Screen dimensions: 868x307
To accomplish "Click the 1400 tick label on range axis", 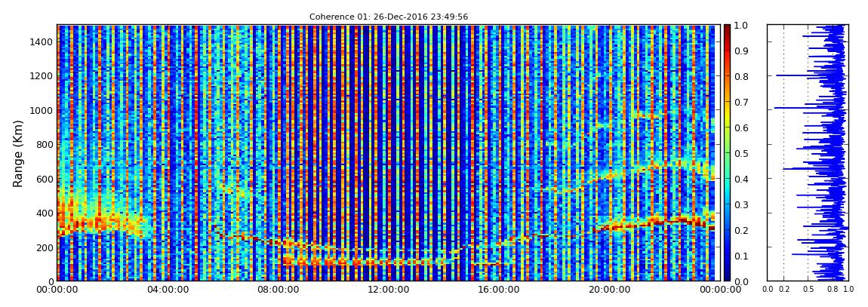I will [x=42, y=41].
